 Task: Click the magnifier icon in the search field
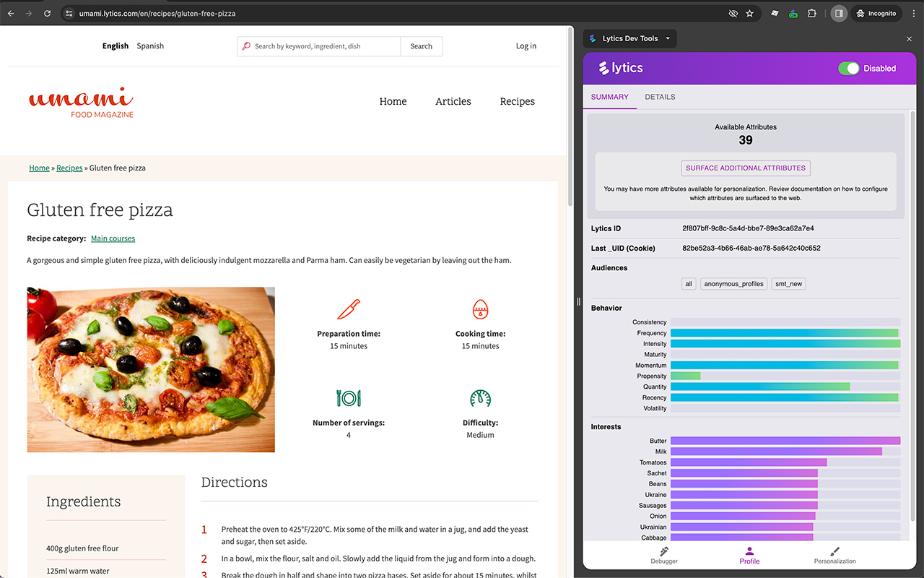(248, 46)
